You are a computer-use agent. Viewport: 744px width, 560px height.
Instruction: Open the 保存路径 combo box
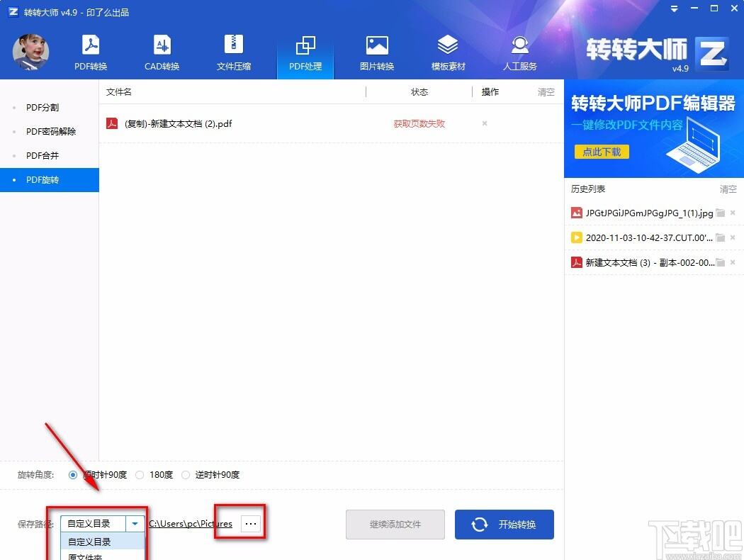coord(103,523)
